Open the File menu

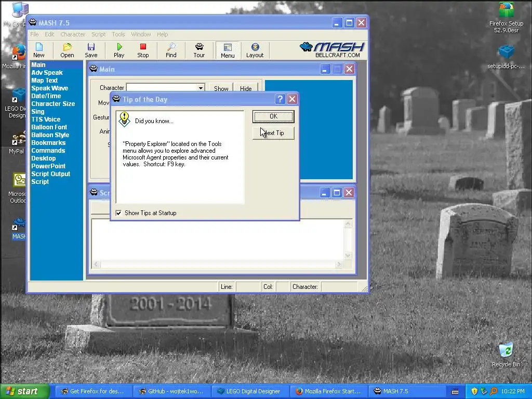(34, 34)
